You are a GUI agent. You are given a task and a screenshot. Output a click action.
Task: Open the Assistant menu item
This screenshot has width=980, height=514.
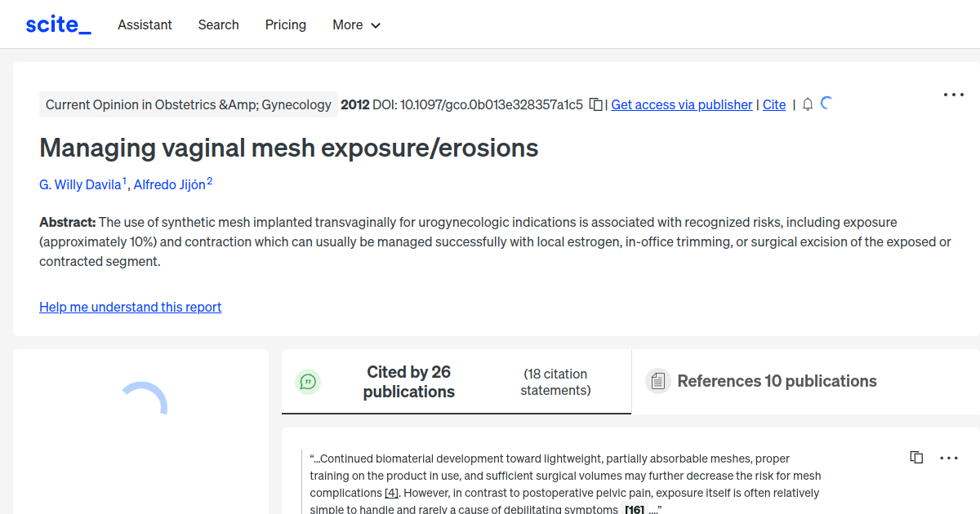(x=145, y=25)
